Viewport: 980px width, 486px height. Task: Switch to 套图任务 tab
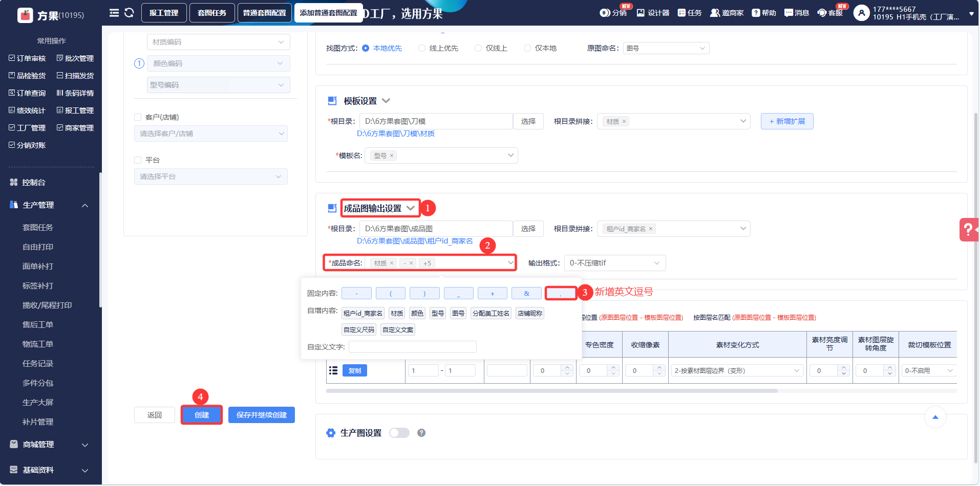pyautogui.click(x=212, y=13)
